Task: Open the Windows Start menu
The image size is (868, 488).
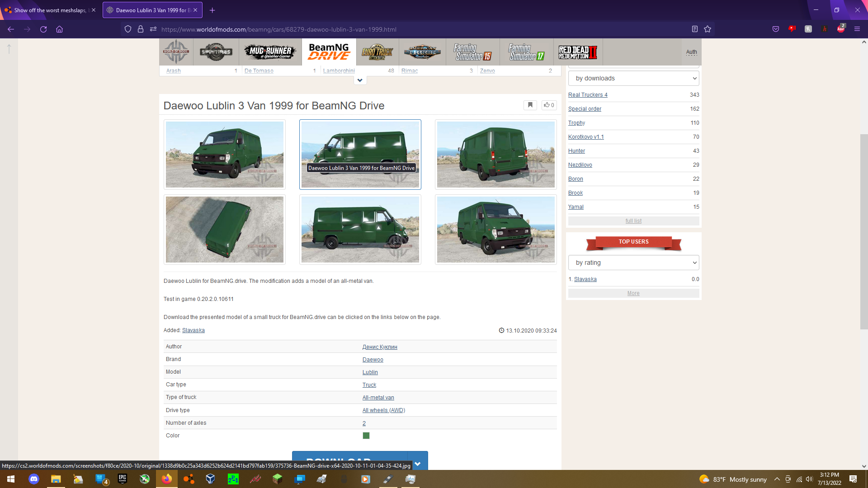Action: (x=11, y=479)
